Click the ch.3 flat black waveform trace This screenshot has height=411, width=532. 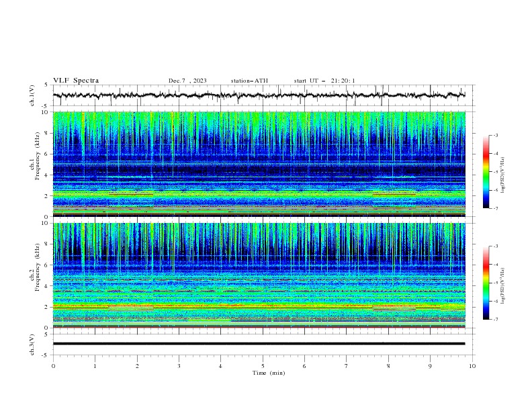click(259, 344)
